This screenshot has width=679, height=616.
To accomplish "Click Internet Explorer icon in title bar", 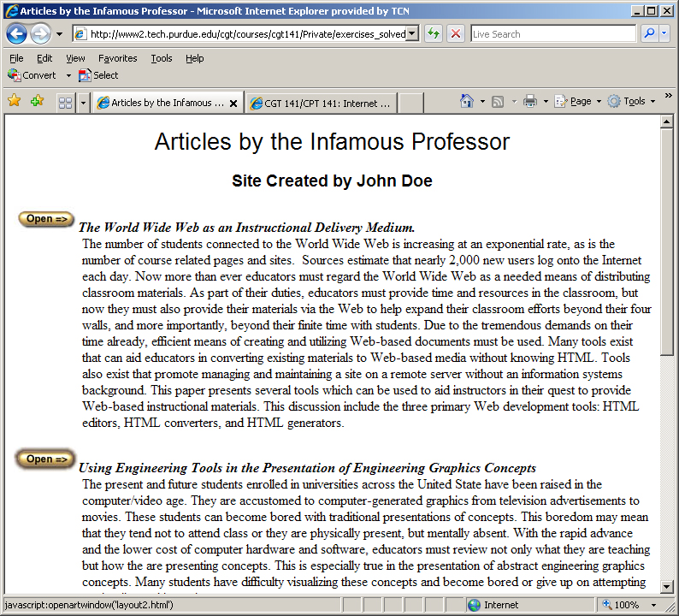I will coord(12,10).
